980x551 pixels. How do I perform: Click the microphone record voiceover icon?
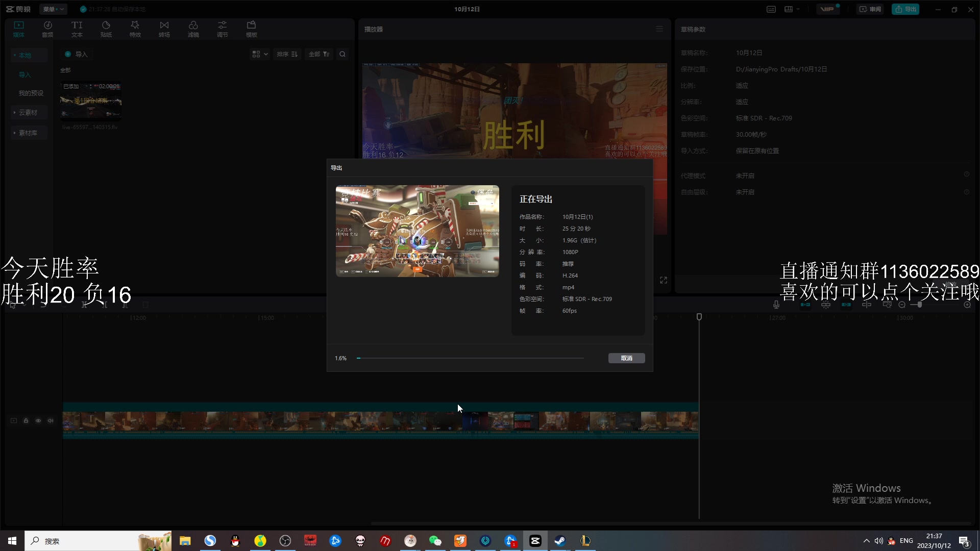[776, 305]
